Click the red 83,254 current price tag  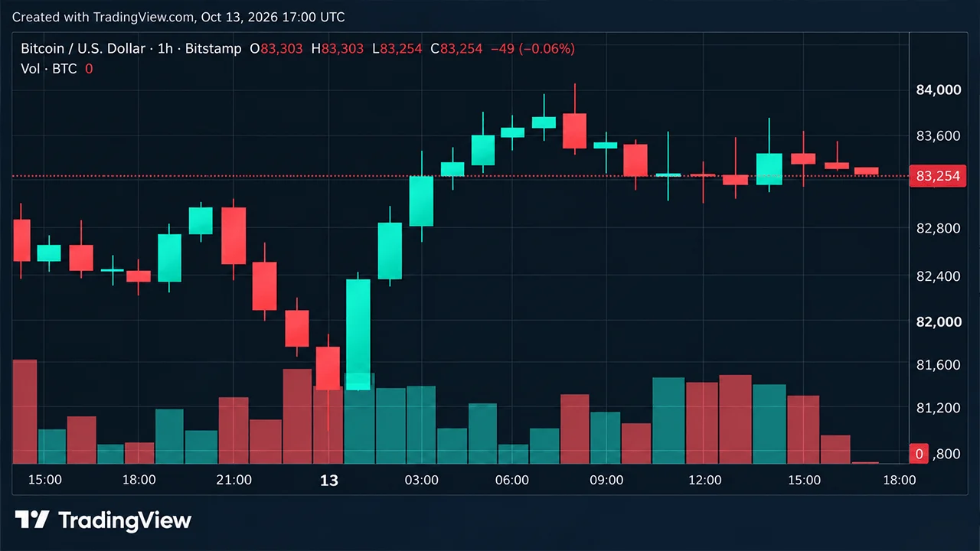(938, 177)
